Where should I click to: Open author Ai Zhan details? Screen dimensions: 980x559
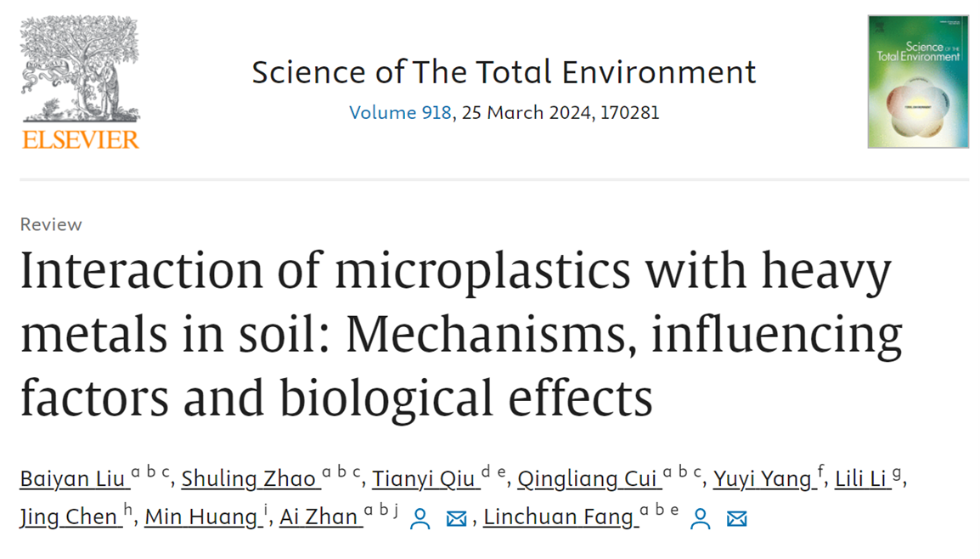tap(318, 517)
